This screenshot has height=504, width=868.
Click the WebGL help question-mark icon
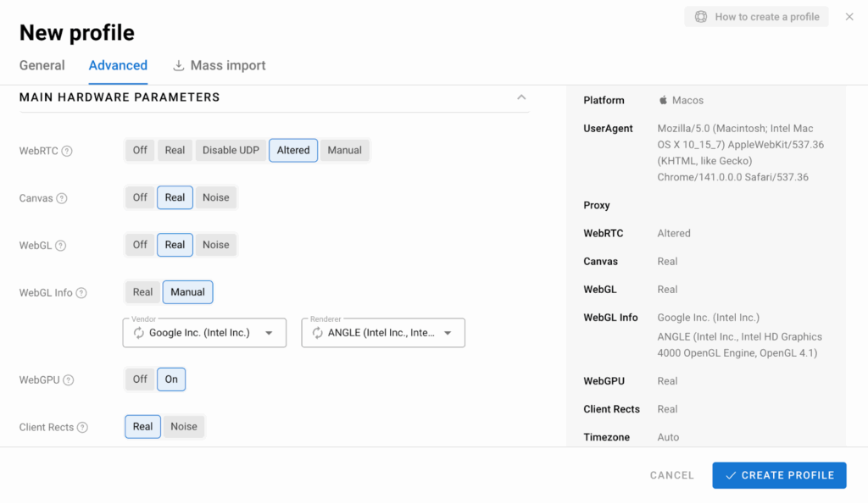coord(60,246)
